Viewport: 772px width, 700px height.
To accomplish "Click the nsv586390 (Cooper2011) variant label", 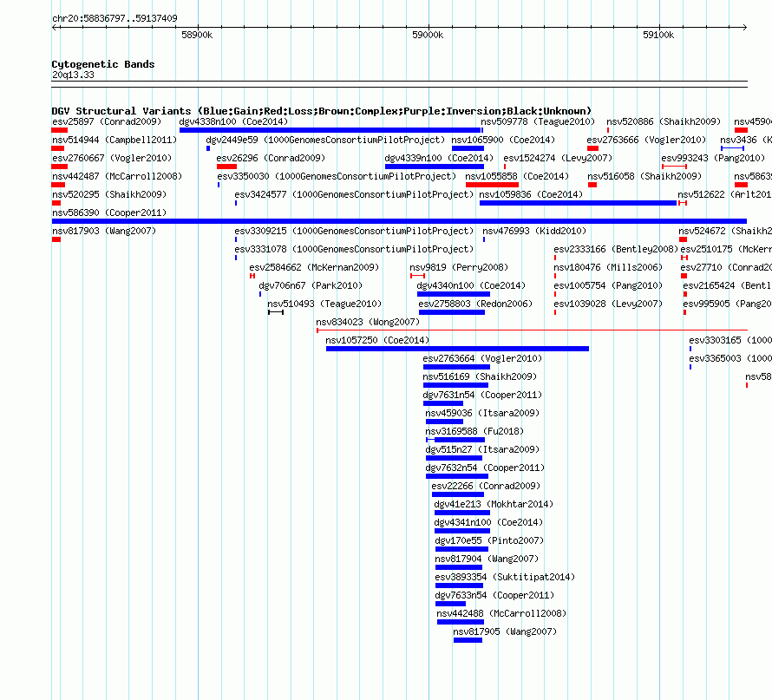I will [109, 213].
